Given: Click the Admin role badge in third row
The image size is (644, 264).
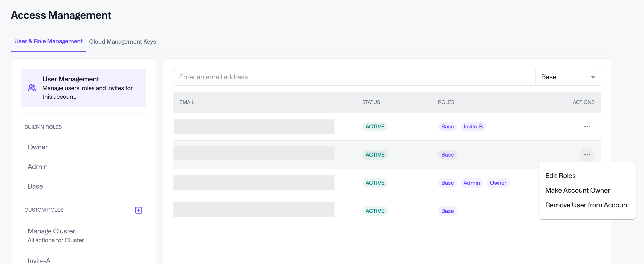Looking at the screenshot, I should pos(471,183).
